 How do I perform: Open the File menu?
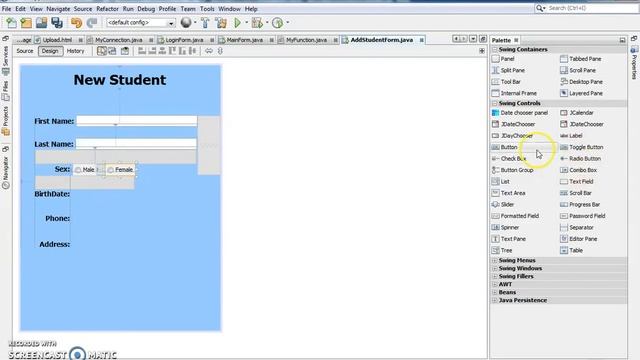click(x=7, y=9)
